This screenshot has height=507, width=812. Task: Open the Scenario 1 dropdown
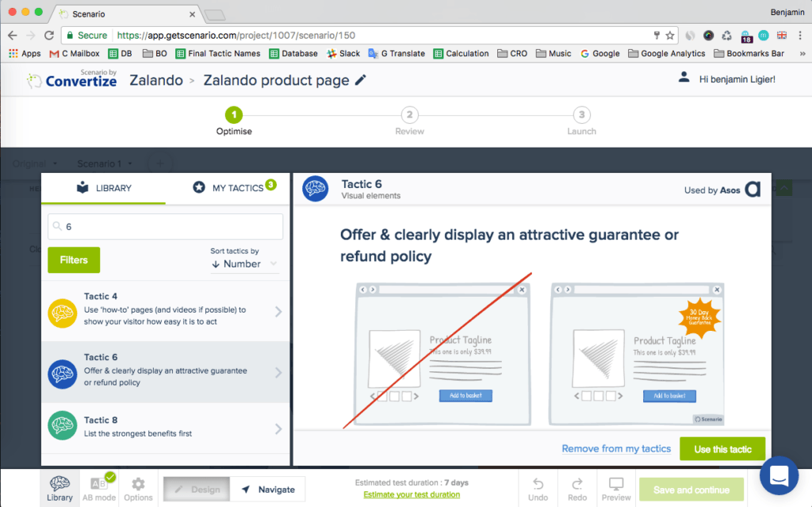click(105, 163)
